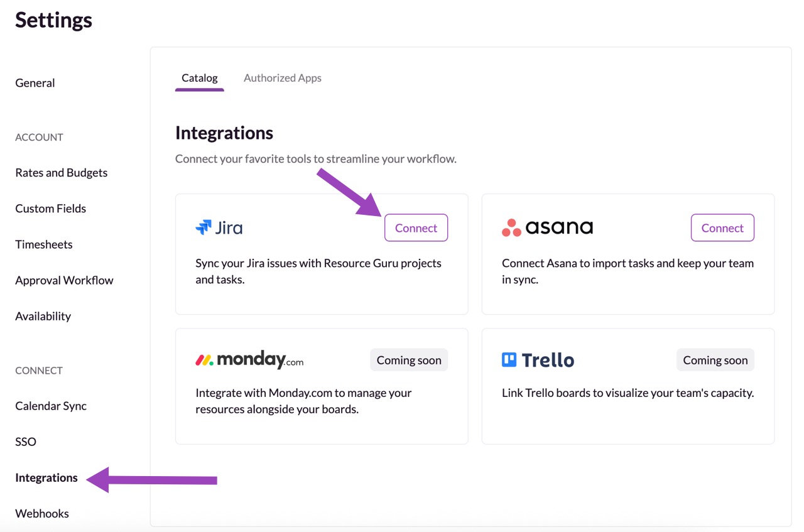Navigate to Timesheets settings

pos(44,244)
